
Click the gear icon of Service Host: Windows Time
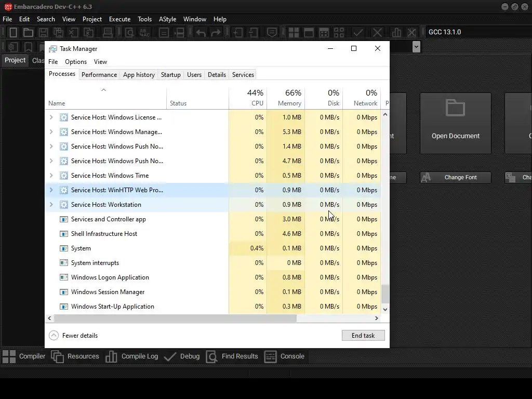[64, 176]
